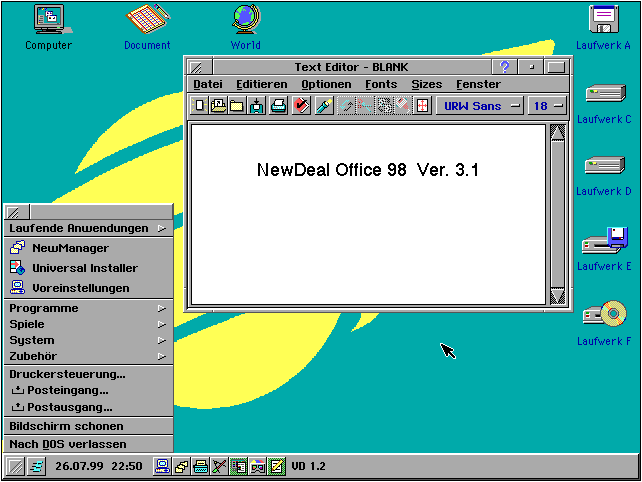
Task: Select Nach DOS verlassen
Action: coord(67,444)
